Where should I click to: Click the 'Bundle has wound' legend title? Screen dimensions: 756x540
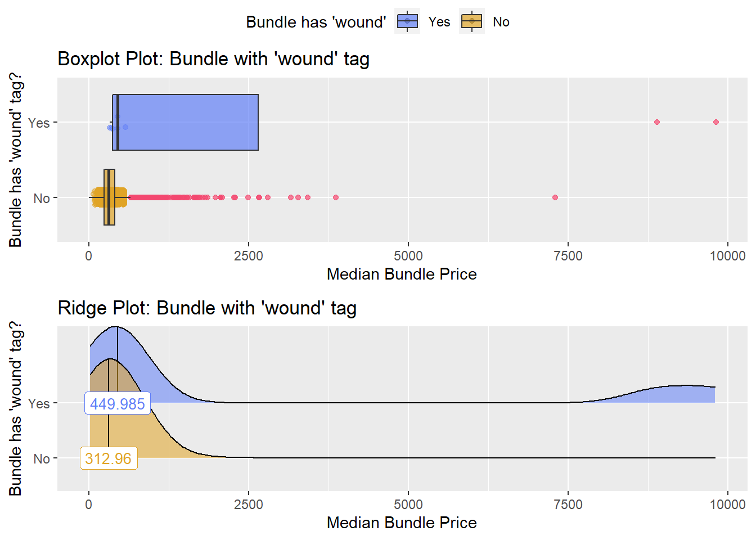pyautogui.click(x=316, y=22)
